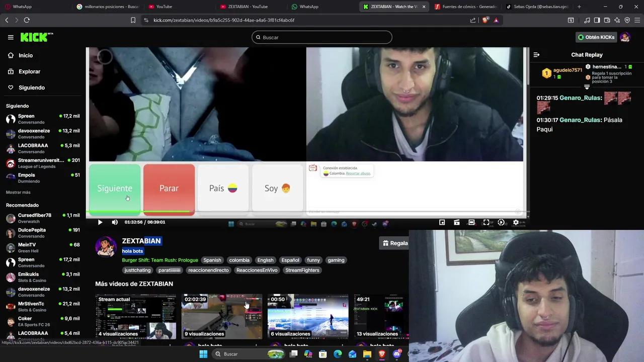Open a new browser tab
The image size is (644, 362).
pyautogui.click(x=579, y=7)
